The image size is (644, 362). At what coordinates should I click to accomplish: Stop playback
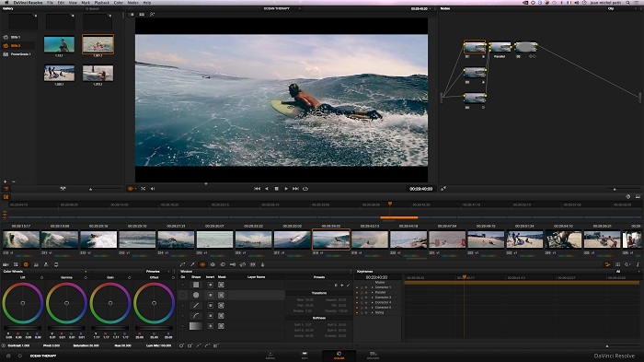coord(276,189)
